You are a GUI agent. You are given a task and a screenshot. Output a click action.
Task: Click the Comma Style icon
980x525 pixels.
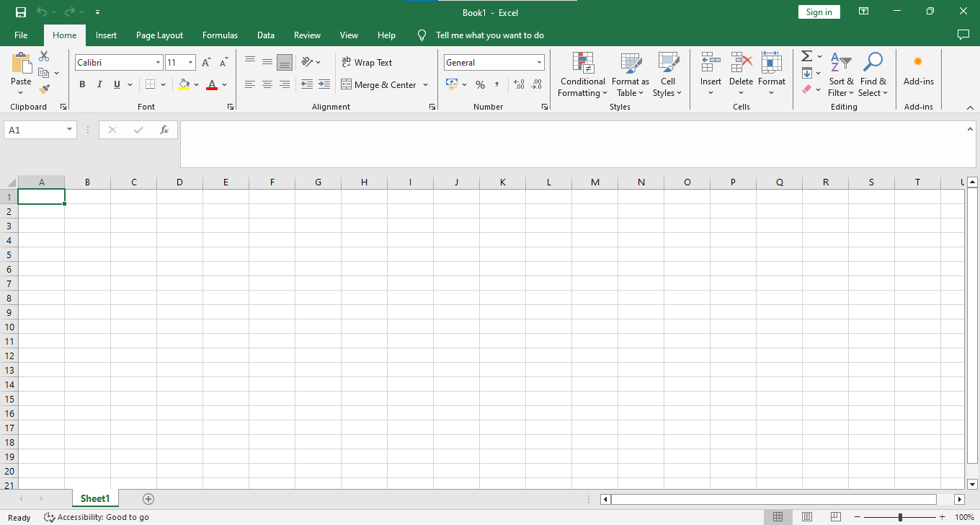(x=497, y=84)
